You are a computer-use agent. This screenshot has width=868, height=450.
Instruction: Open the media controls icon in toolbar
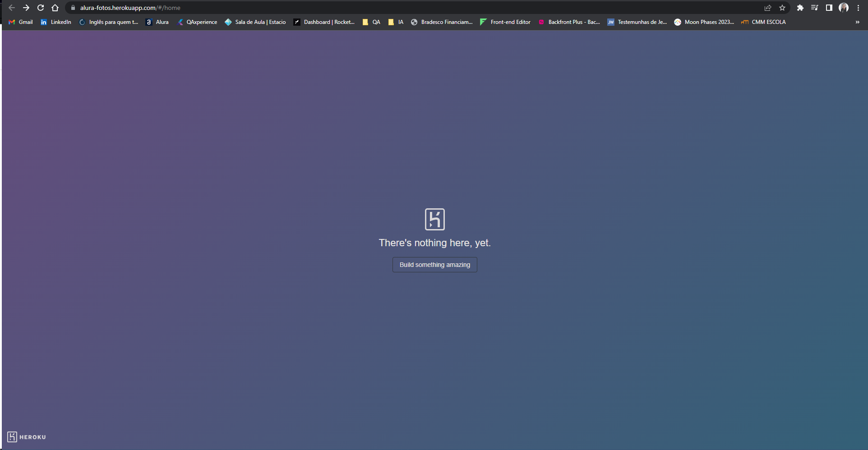[x=815, y=8]
